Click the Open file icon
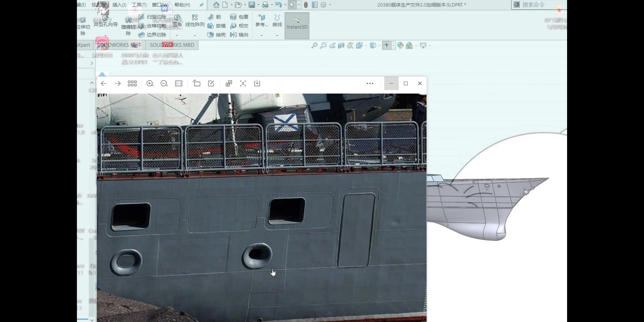 [238, 5]
